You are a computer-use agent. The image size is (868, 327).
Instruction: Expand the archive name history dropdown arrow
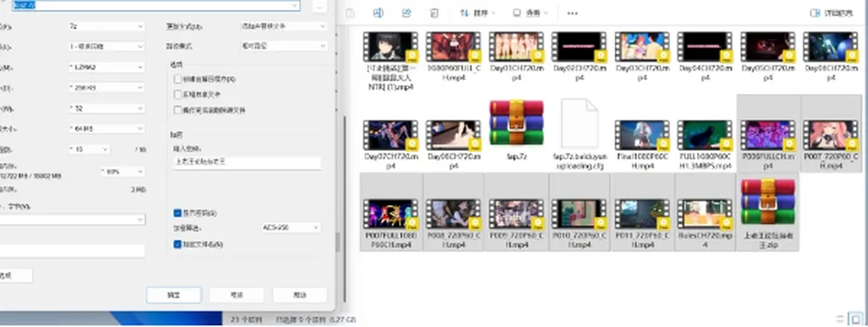point(295,5)
